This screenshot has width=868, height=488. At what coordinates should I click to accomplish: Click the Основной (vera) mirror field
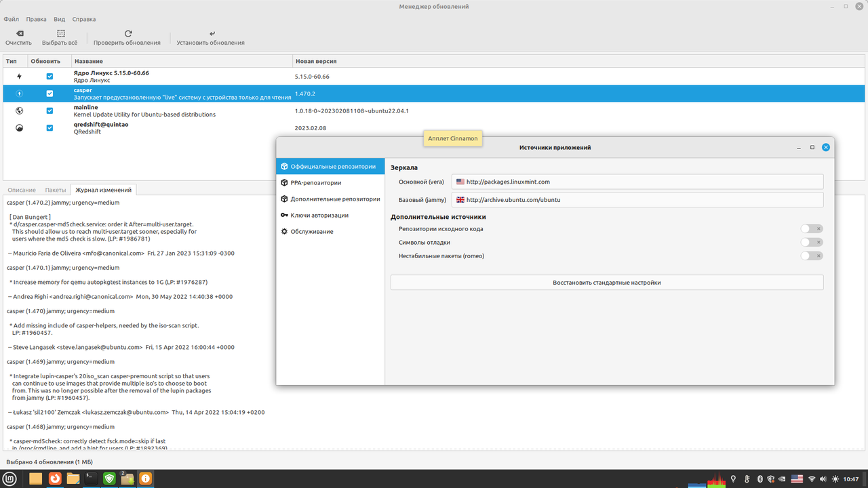click(637, 182)
